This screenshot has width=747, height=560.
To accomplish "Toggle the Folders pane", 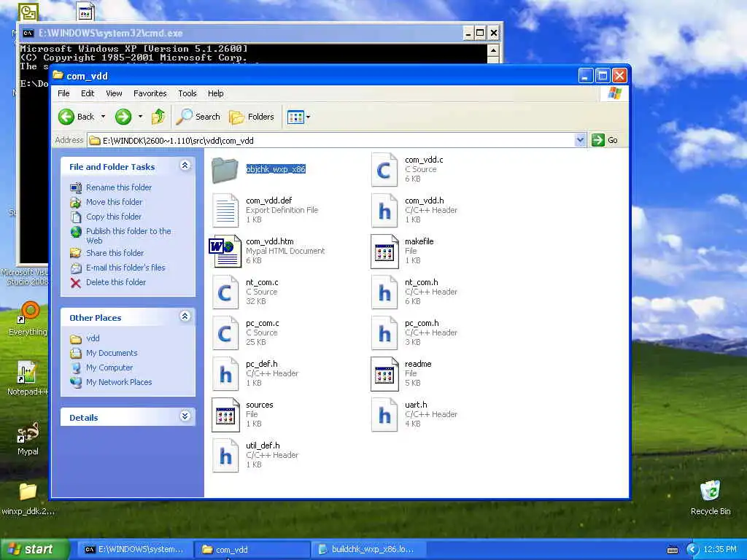I will point(252,117).
